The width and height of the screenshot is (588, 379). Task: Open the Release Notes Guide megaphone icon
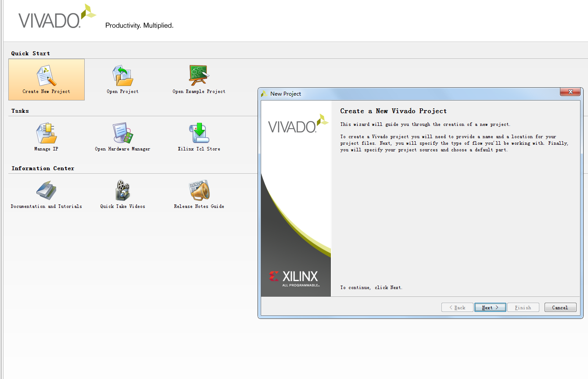click(199, 190)
